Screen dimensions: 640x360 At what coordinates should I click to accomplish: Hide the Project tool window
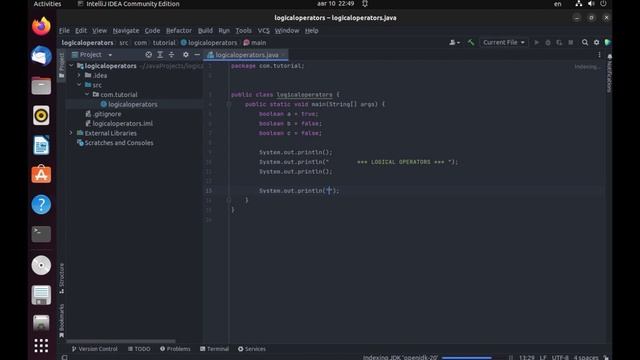pyautogui.click(x=197, y=55)
